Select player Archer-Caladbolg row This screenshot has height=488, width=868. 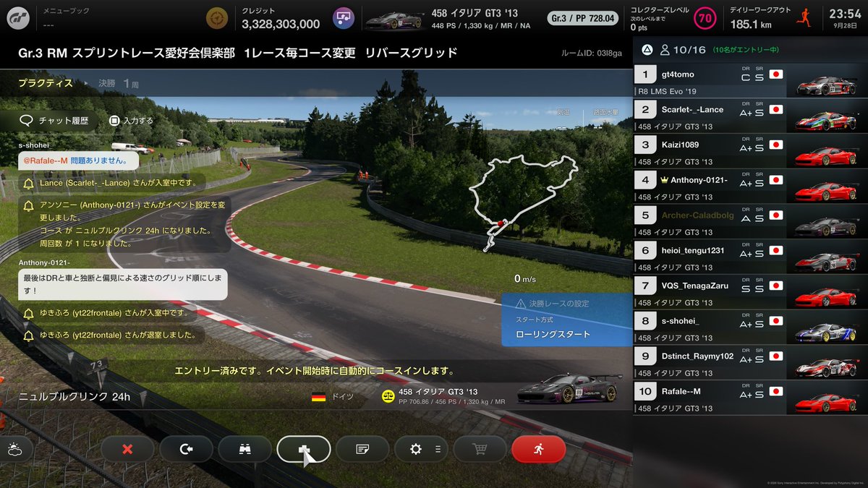click(x=750, y=222)
